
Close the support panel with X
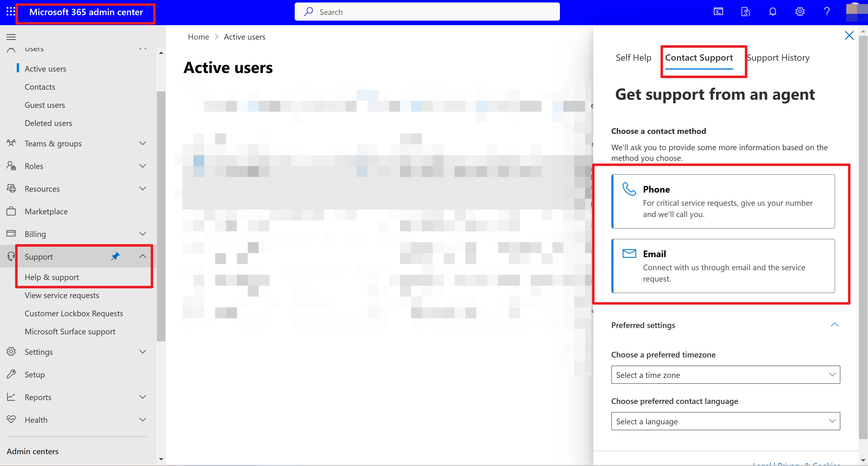tap(849, 35)
